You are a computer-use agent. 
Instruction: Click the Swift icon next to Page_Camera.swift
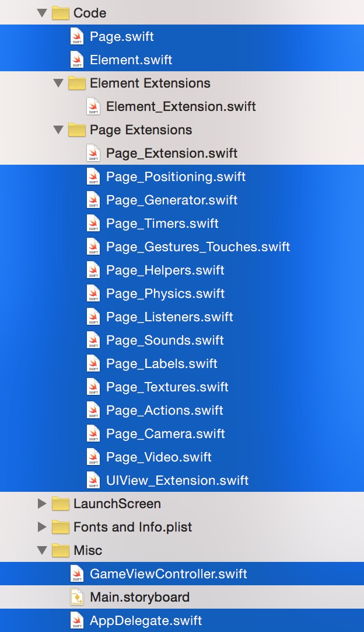[93, 434]
